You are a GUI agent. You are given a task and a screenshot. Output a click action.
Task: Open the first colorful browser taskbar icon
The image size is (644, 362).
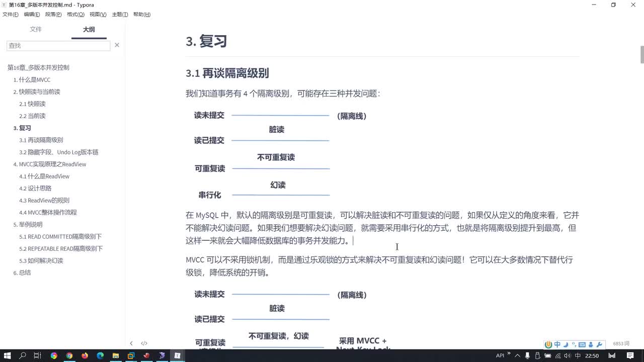pyautogui.click(x=54, y=355)
